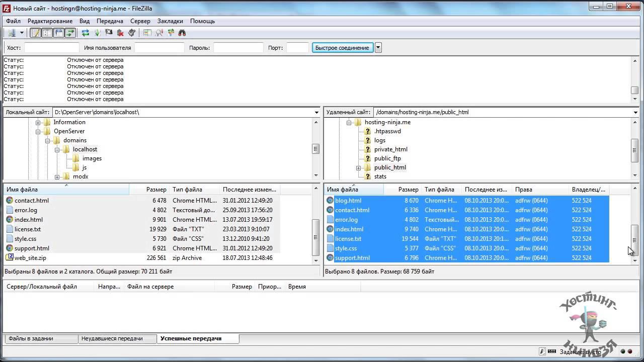Toggle the message log display

(x=36, y=33)
